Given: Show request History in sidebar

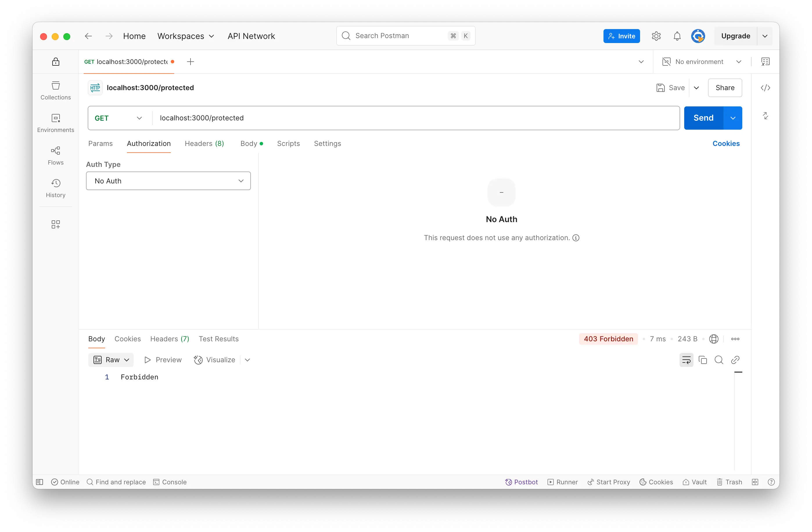Looking at the screenshot, I should pyautogui.click(x=55, y=188).
